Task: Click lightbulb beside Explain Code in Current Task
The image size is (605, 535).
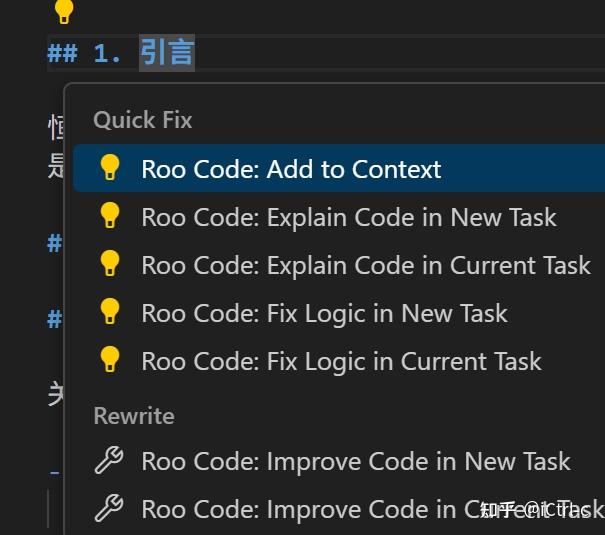Action: [110, 263]
